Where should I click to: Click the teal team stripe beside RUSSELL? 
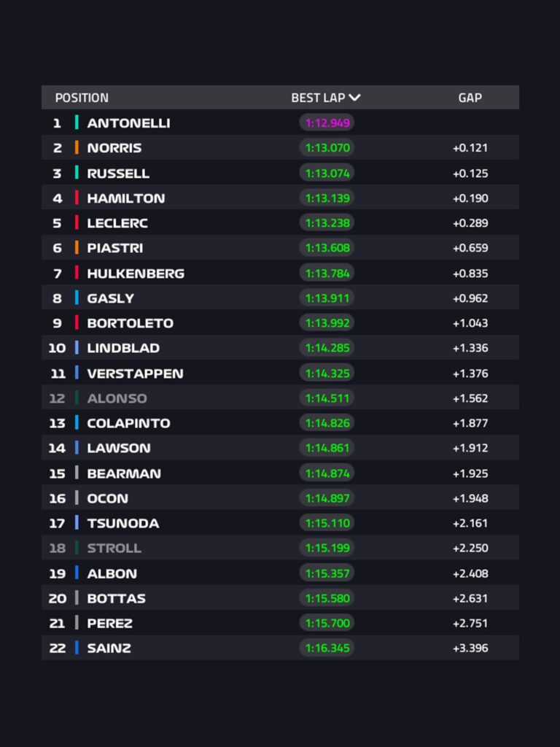[x=77, y=172]
